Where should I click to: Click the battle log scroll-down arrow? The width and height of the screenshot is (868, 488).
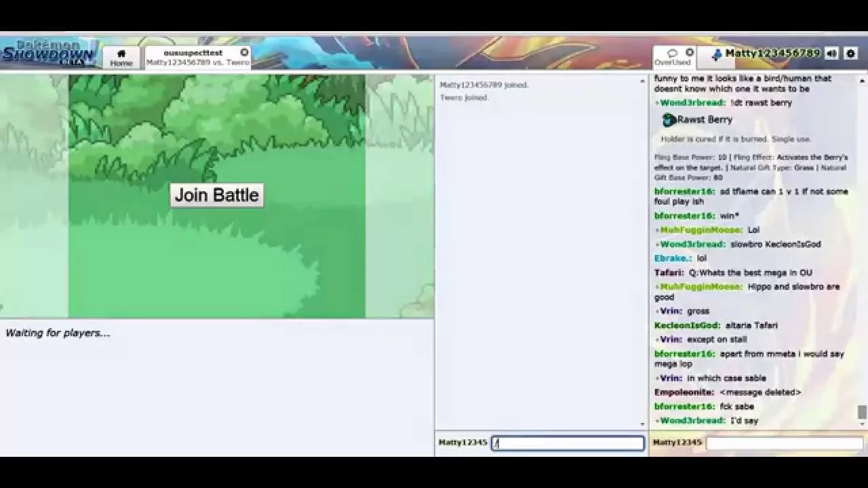tap(642, 424)
